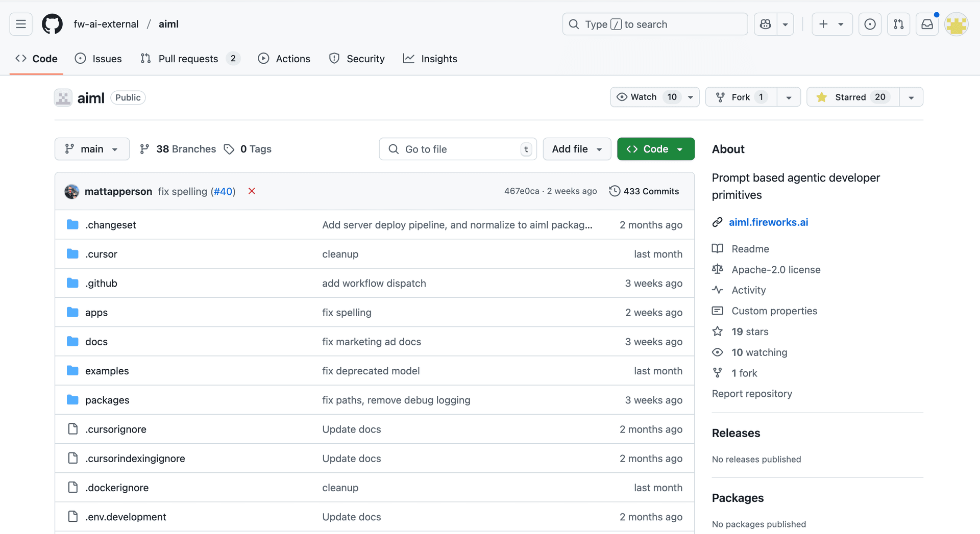
Task: Open the .changeset folder
Action: coord(111,225)
